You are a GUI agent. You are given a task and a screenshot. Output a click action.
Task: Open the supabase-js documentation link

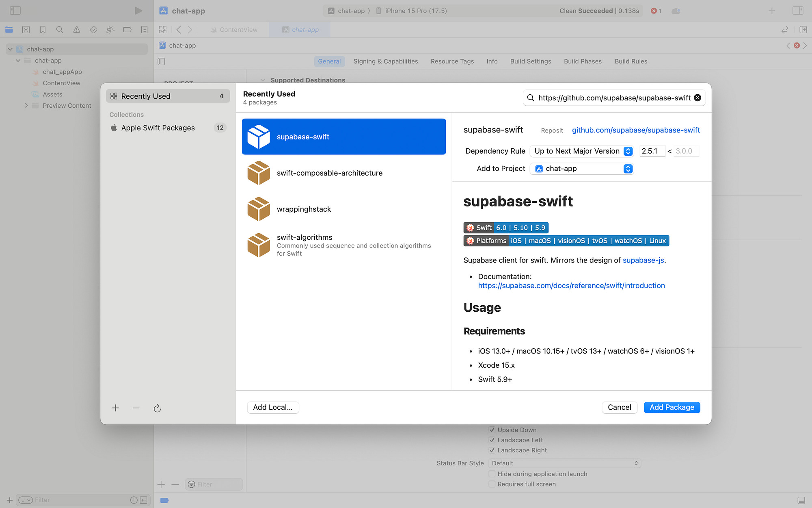pyautogui.click(x=643, y=260)
